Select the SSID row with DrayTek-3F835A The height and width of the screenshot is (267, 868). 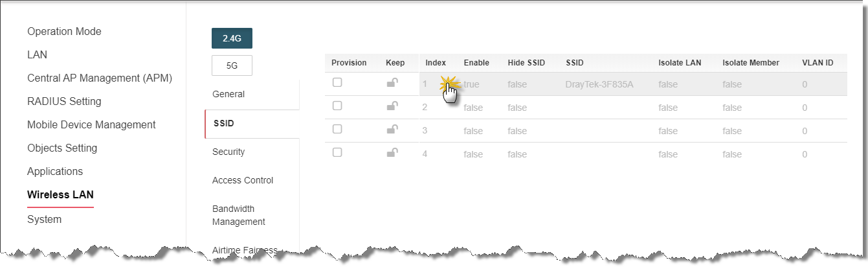click(586, 84)
